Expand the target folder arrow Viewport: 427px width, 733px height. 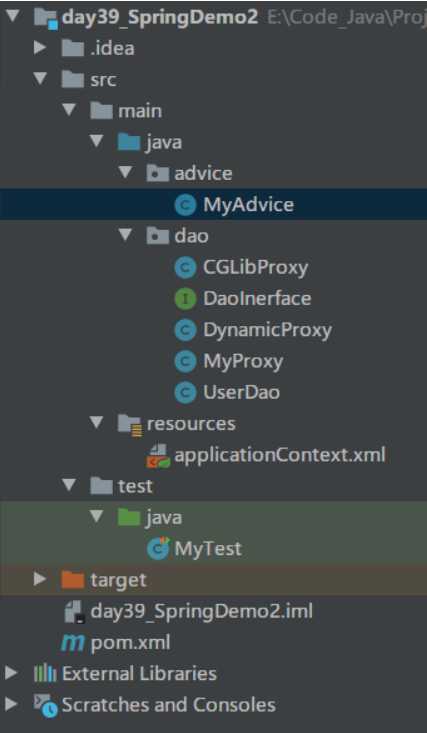[40, 580]
